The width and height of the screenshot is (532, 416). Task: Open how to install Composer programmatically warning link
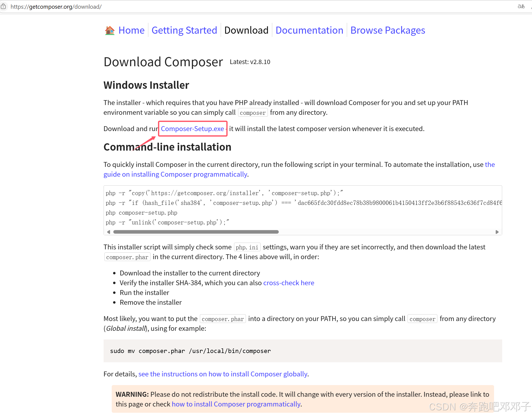[x=236, y=404]
